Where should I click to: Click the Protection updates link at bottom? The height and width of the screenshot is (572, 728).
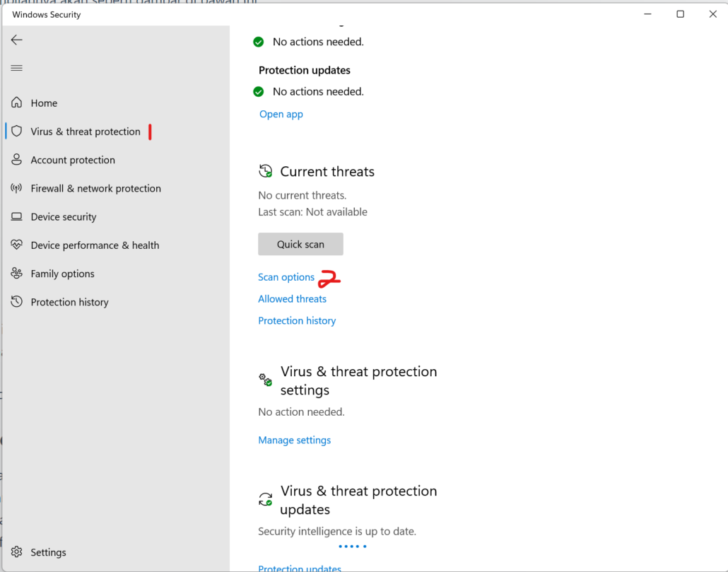click(x=300, y=568)
